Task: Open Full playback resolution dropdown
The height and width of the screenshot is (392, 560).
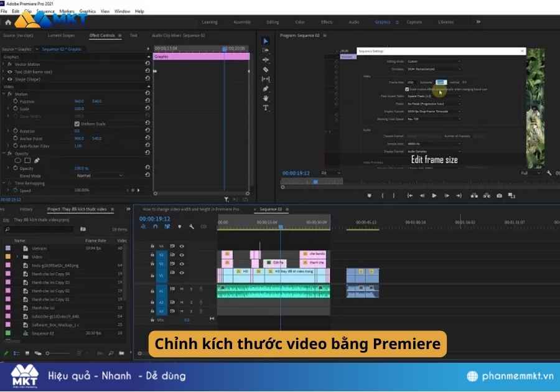Action: click(x=530, y=173)
